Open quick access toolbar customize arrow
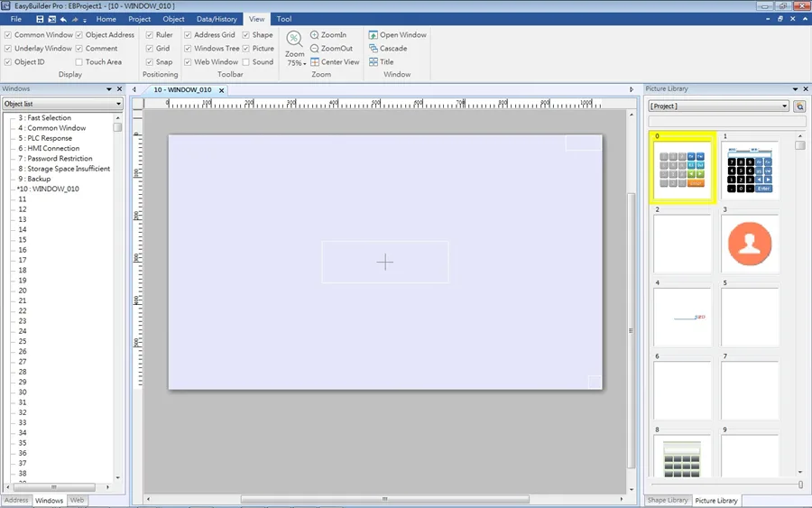This screenshot has height=508, width=812. (85, 20)
